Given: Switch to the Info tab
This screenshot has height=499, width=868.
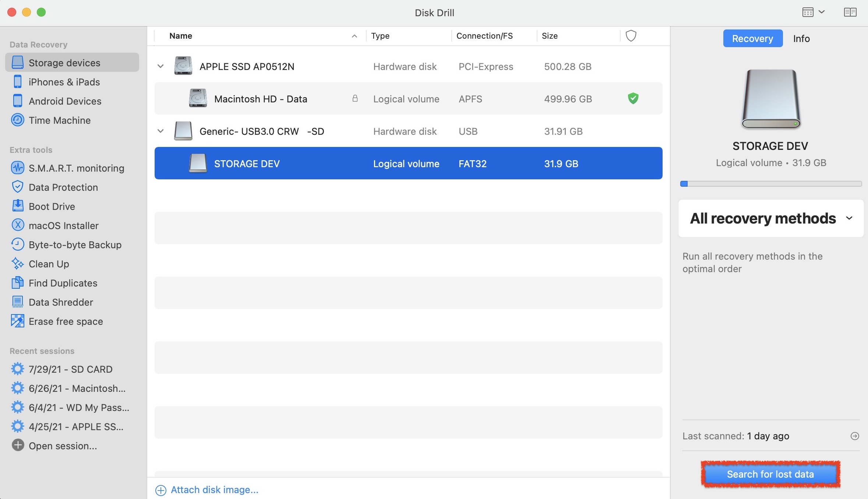Looking at the screenshot, I should click(x=801, y=39).
